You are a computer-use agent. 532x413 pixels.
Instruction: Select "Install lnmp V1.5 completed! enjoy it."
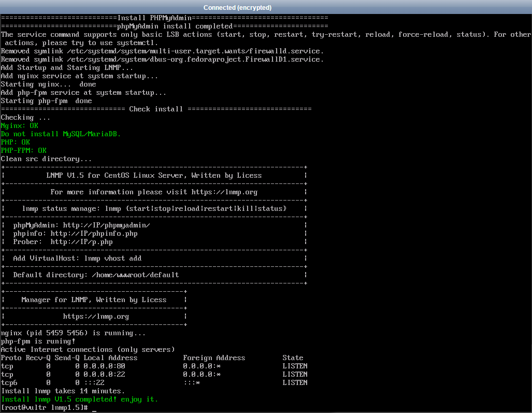[79, 400]
